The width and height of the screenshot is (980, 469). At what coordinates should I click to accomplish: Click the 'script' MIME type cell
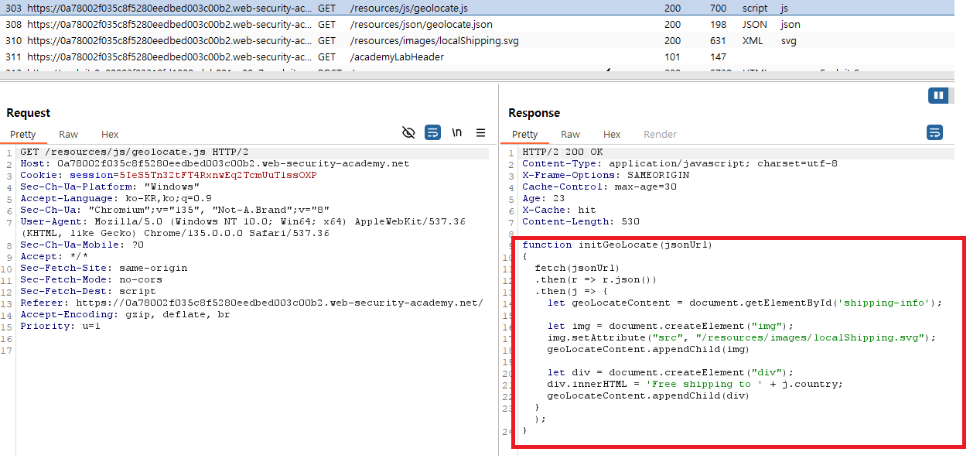(755, 8)
